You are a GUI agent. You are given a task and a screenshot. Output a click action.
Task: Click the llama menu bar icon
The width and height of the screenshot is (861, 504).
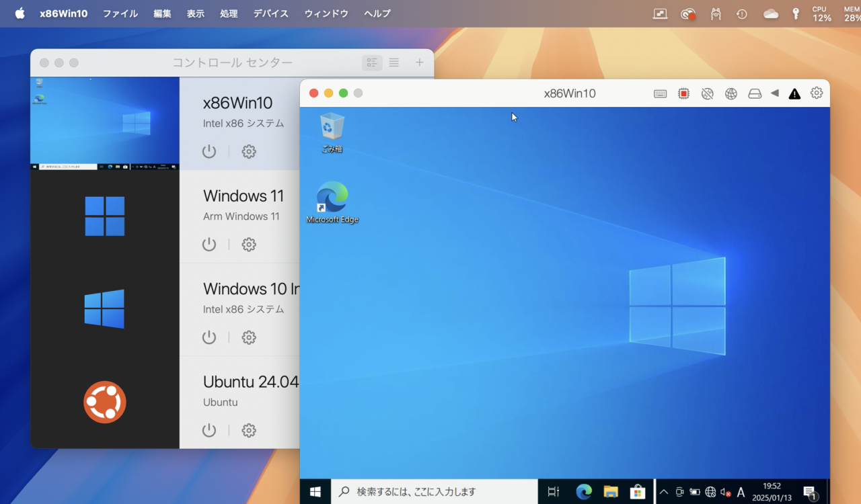[x=716, y=13]
